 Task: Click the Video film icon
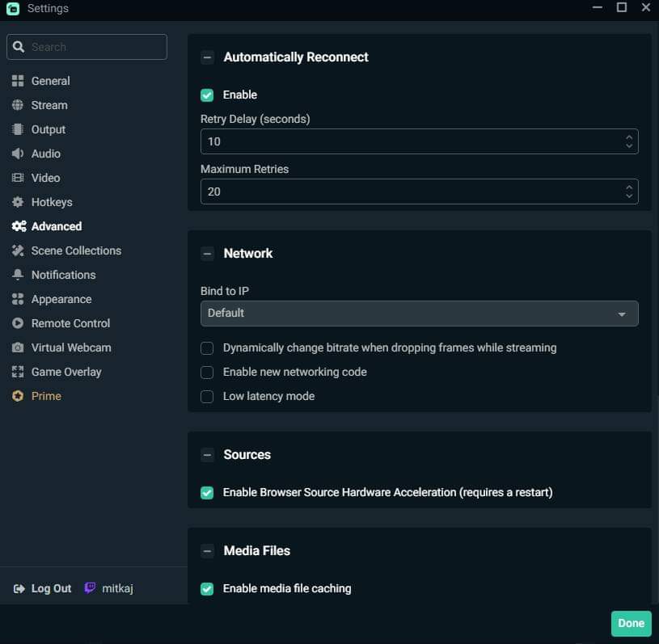click(x=18, y=178)
